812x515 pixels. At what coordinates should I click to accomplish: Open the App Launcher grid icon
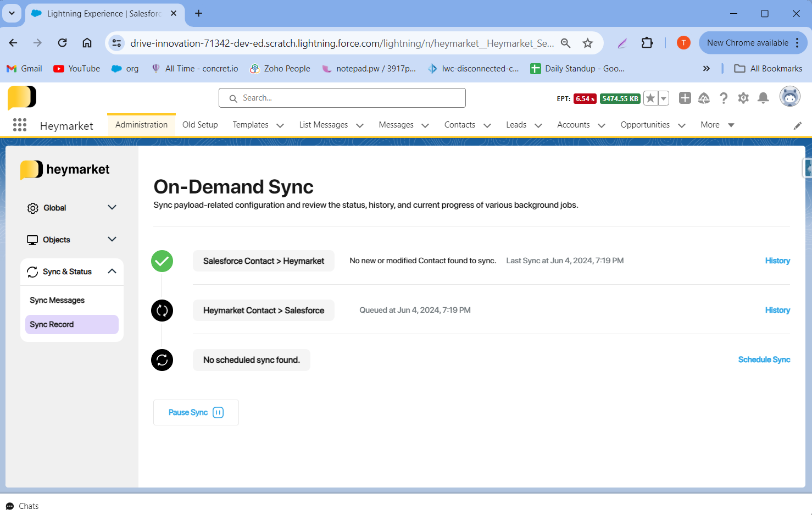[20, 125]
